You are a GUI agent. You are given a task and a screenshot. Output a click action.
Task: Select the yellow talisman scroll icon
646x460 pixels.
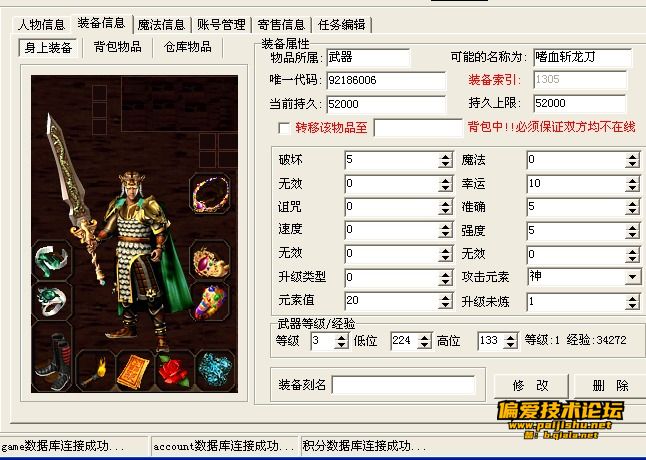click(135, 371)
